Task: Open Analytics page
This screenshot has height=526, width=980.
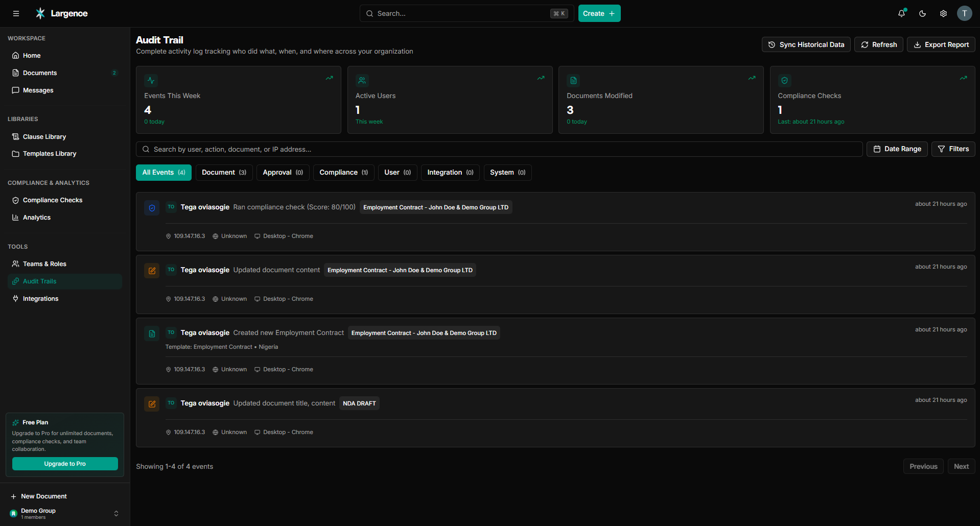Action: click(x=65, y=218)
